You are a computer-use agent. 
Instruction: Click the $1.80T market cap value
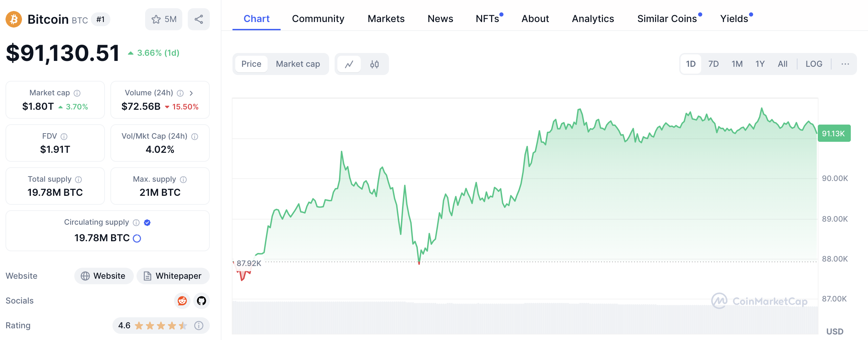pyautogui.click(x=38, y=107)
